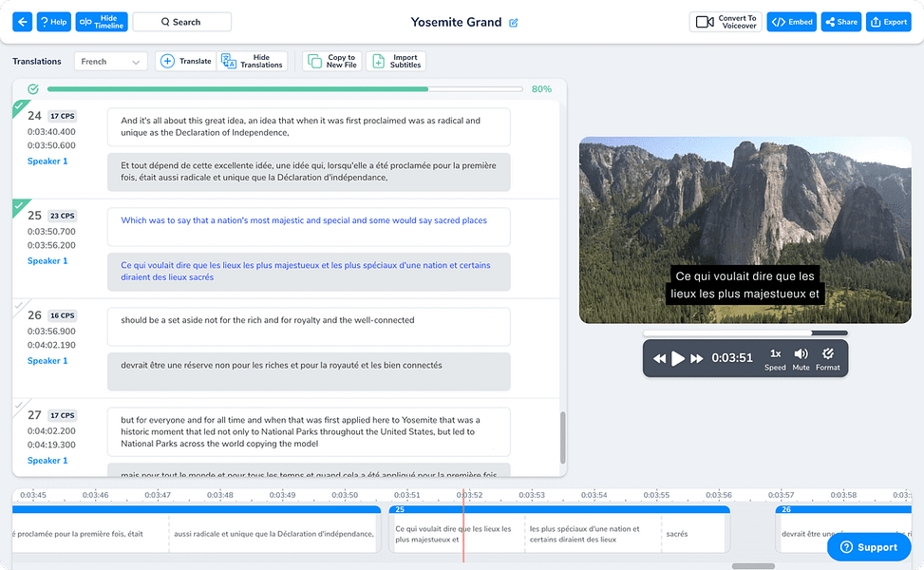The image size is (924, 570).
Task: Click the overall progress checkmark icon
Action: coord(33,89)
